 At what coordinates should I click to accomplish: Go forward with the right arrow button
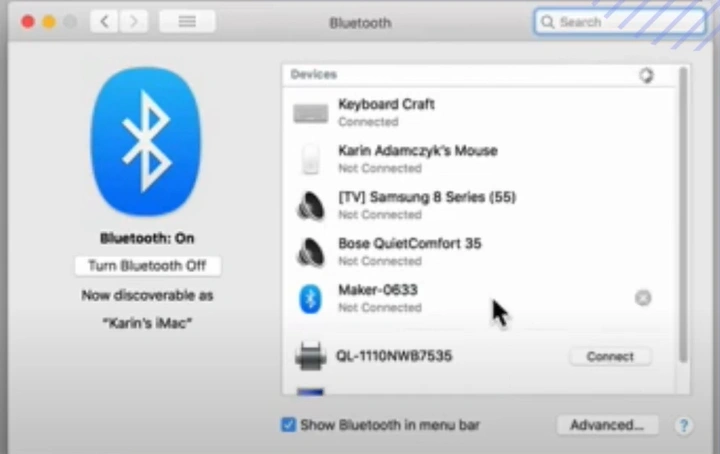click(134, 21)
